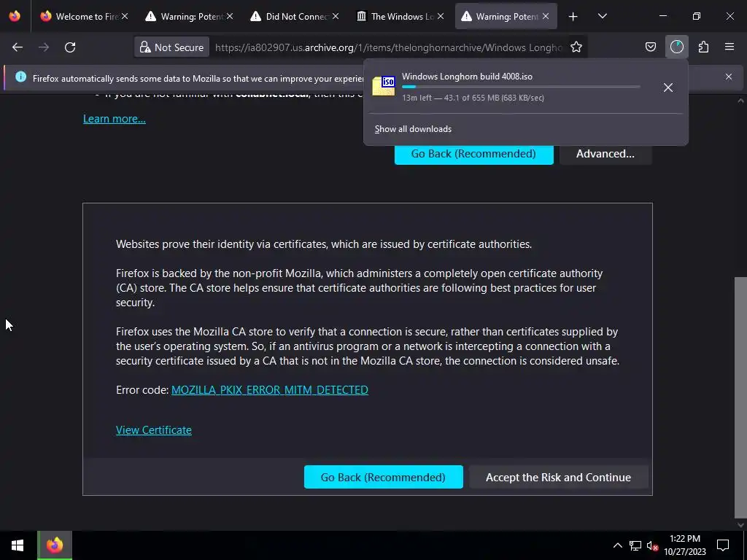The image size is (747, 560).
Task: Click the disabled forward arrow
Action: click(44, 47)
